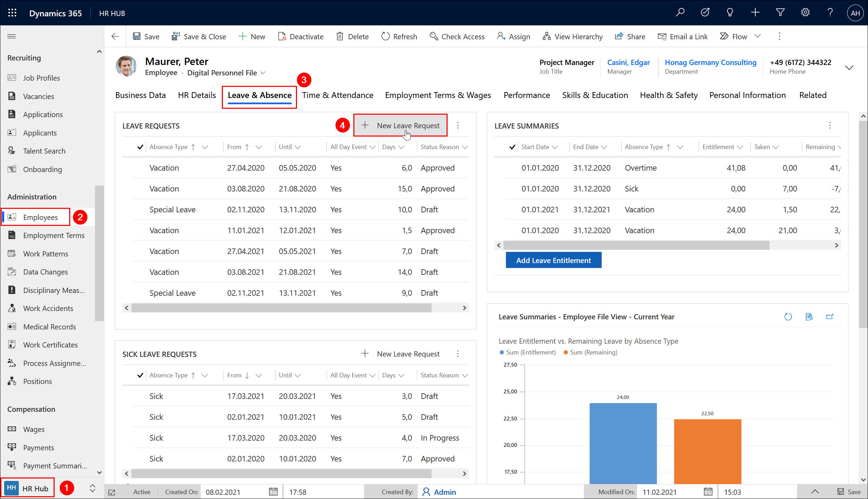Click the Add Leave Entitlement button
This screenshot has width=868, height=499.
553,260
